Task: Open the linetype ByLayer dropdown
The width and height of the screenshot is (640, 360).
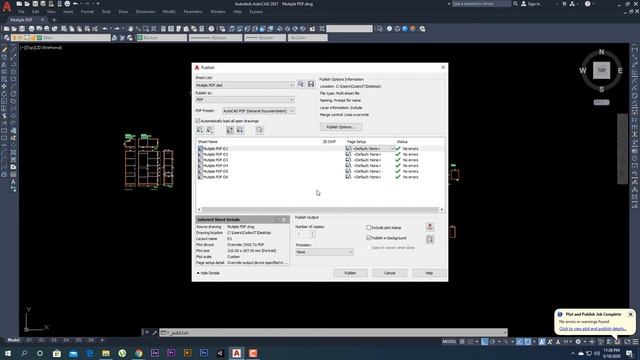Action: coord(216,38)
